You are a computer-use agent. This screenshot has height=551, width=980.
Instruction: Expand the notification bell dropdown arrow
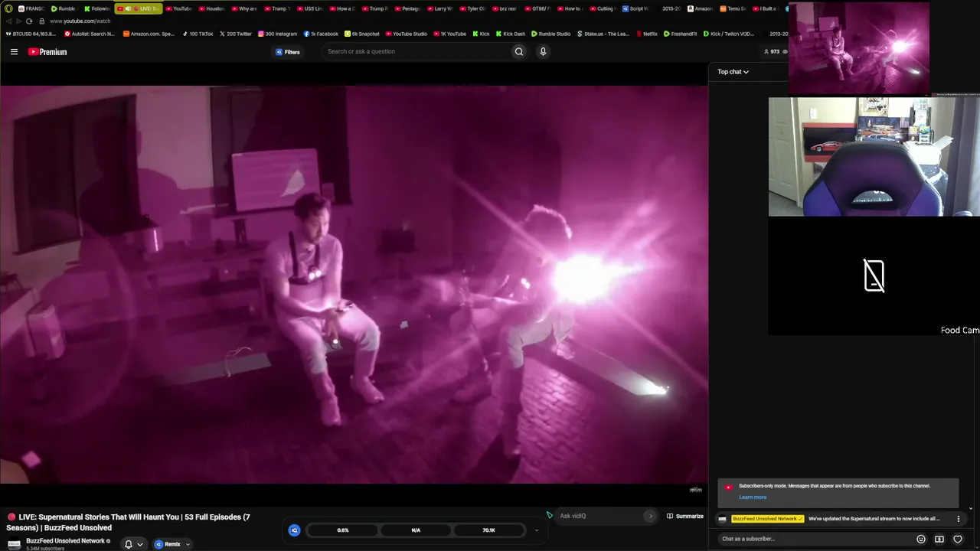(140, 544)
